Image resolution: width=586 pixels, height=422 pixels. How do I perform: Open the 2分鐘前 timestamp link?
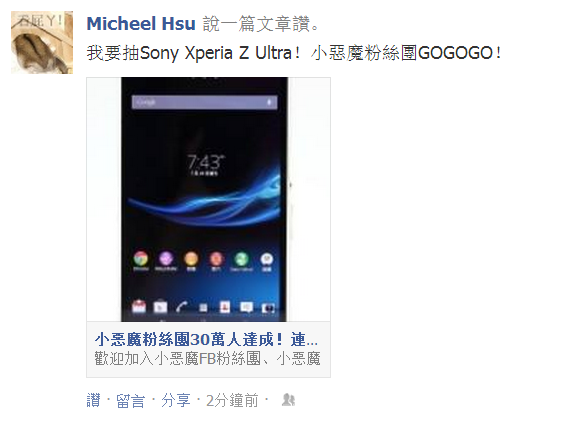tap(232, 400)
